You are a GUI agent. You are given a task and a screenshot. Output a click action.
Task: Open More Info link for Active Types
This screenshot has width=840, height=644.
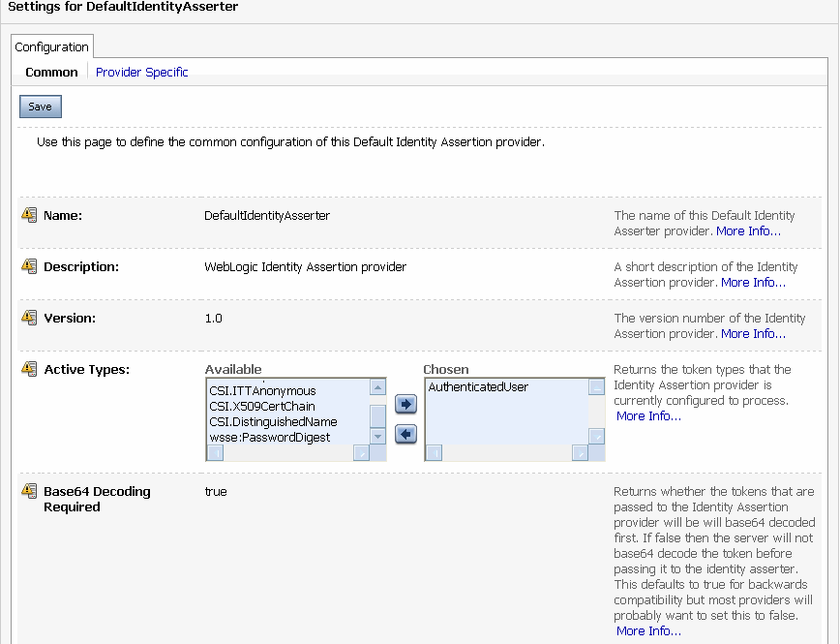click(648, 416)
